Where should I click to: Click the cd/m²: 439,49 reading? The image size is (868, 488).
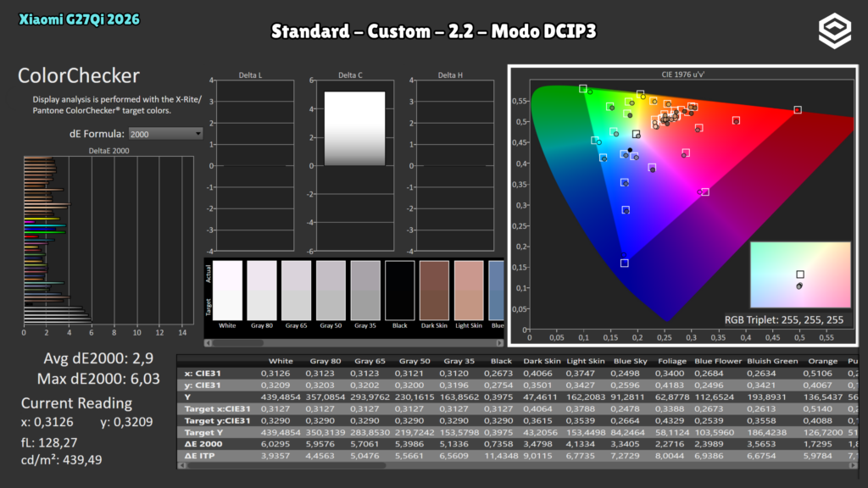pyautogui.click(x=61, y=460)
